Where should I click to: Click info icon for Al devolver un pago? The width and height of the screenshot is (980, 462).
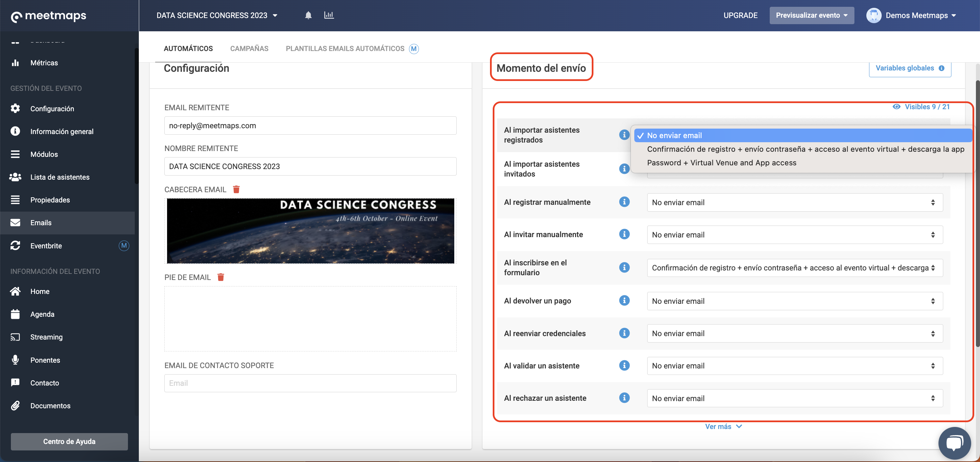tap(624, 300)
